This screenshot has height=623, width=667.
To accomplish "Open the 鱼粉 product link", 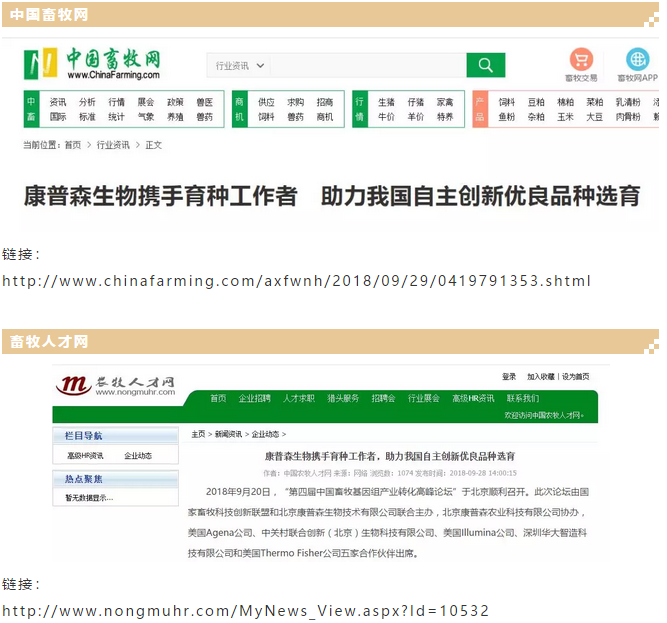I will click(507, 117).
